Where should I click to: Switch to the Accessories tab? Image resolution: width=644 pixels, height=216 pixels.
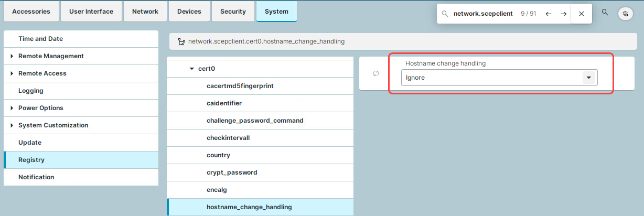(x=31, y=12)
